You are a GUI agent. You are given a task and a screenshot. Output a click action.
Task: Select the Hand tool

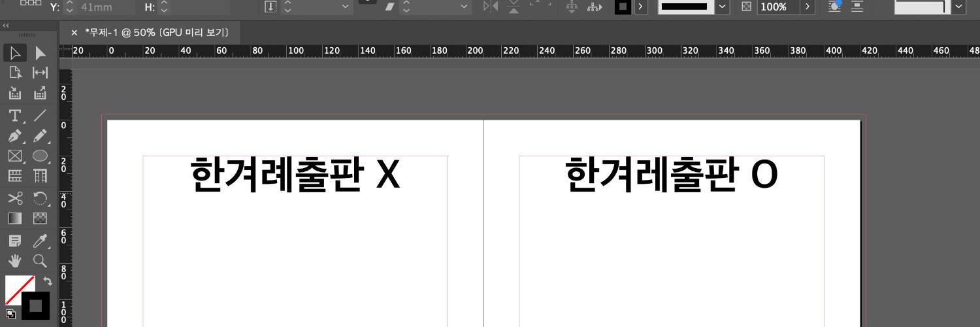(15, 261)
